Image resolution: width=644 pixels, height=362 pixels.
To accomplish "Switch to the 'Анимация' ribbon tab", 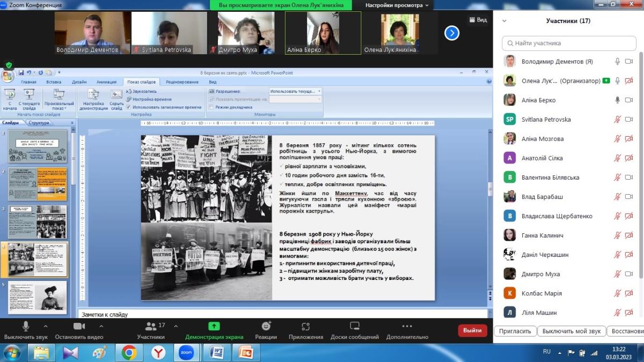I will (106, 82).
